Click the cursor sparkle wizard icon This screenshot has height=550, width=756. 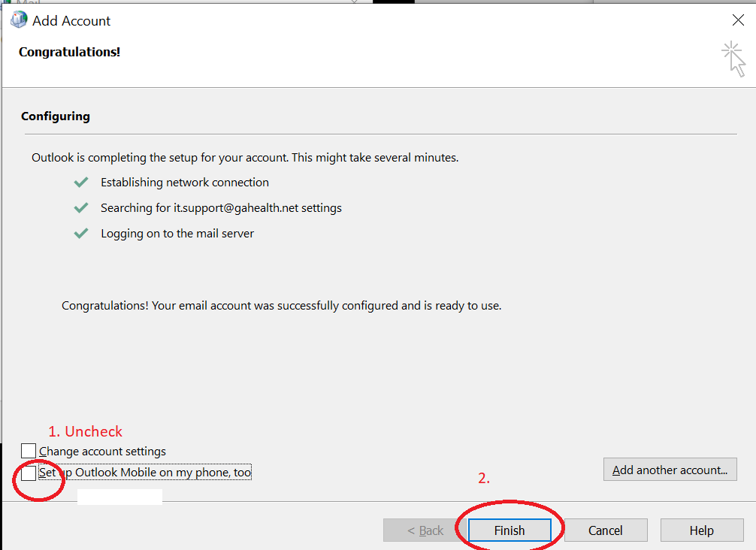pyautogui.click(x=733, y=59)
